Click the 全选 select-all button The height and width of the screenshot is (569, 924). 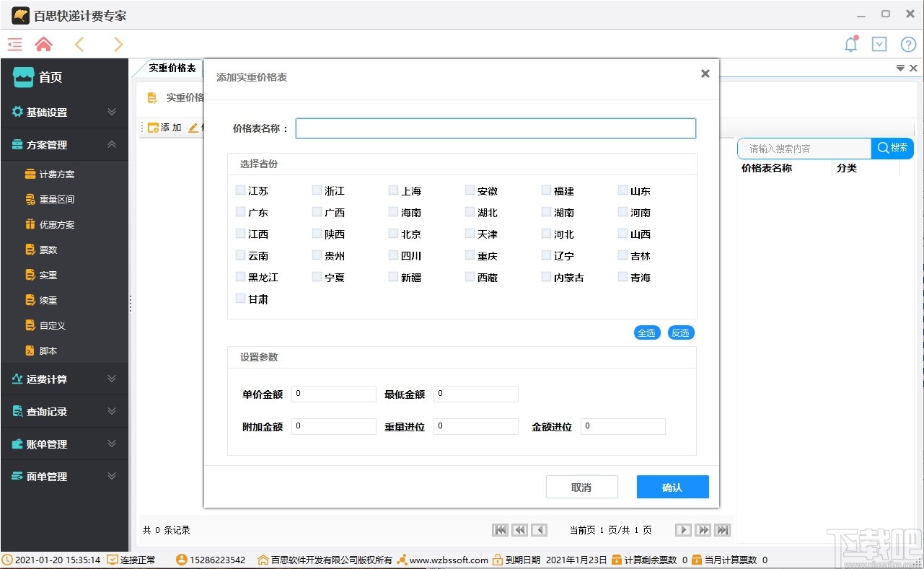coord(646,332)
